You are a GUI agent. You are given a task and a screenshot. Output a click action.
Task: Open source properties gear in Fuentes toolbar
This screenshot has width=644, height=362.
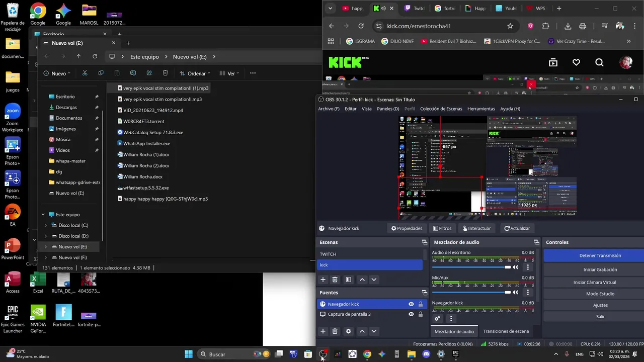[x=348, y=331]
